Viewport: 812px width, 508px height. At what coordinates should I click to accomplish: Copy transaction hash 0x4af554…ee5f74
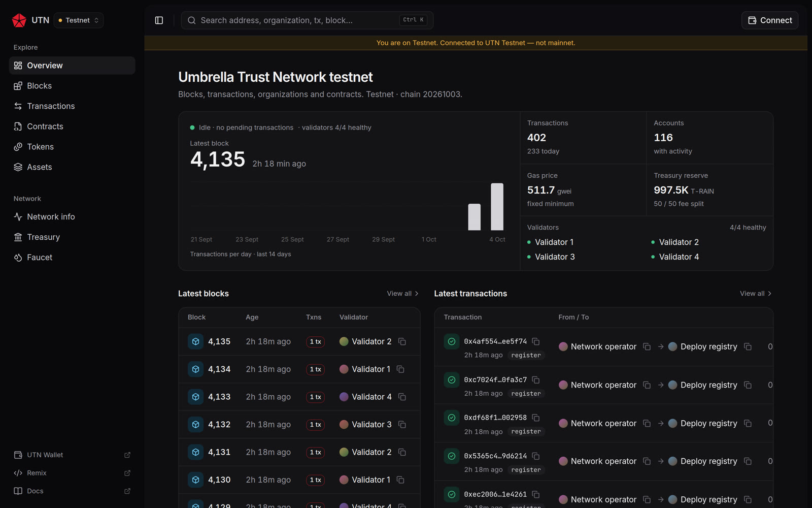tap(536, 341)
